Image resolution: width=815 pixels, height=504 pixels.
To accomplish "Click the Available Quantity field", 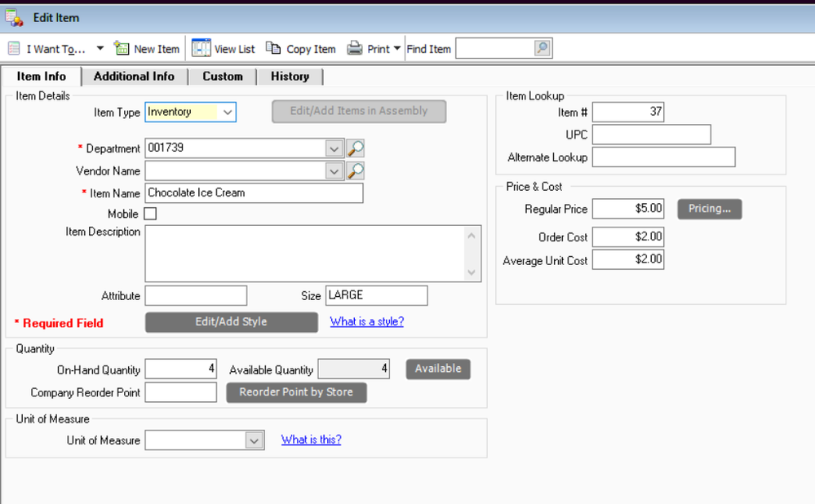I will coord(353,369).
